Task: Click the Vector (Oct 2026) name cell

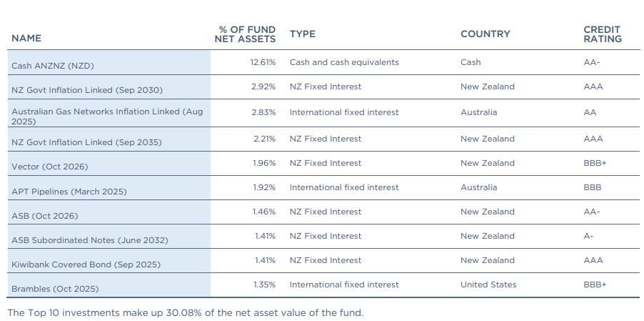Action: tap(51, 167)
